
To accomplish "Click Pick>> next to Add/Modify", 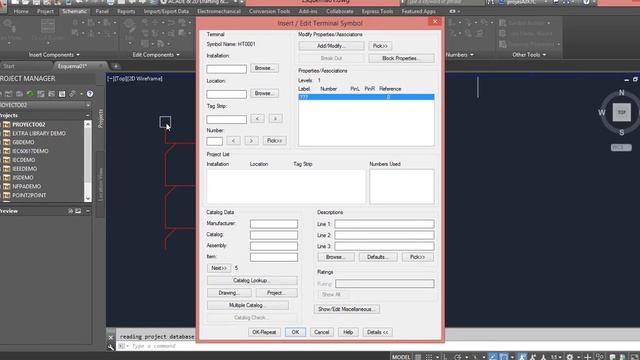I will click(380, 46).
